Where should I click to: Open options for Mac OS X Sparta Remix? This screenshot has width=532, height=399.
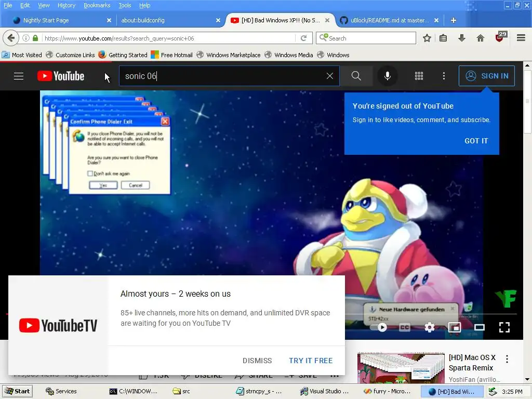pos(507,359)
